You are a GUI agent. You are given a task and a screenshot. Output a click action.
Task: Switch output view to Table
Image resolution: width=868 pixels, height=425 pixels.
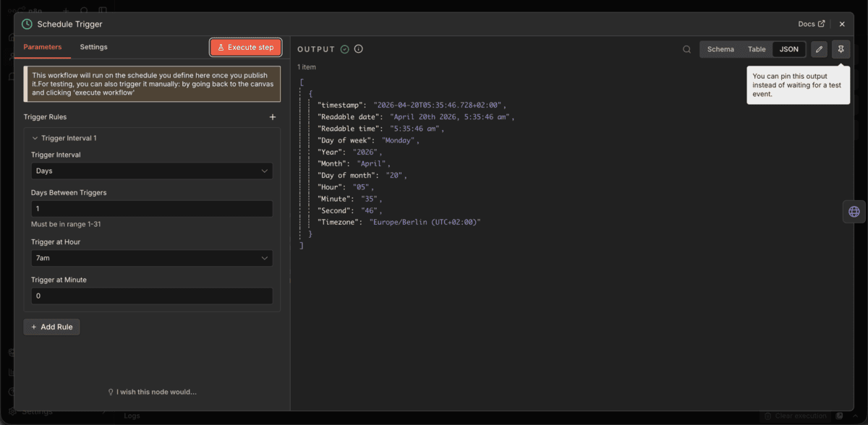pos(757,49)
